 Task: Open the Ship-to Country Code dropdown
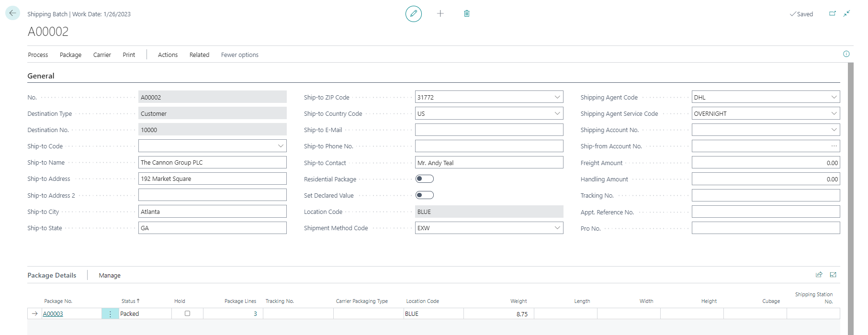[557, 113]
